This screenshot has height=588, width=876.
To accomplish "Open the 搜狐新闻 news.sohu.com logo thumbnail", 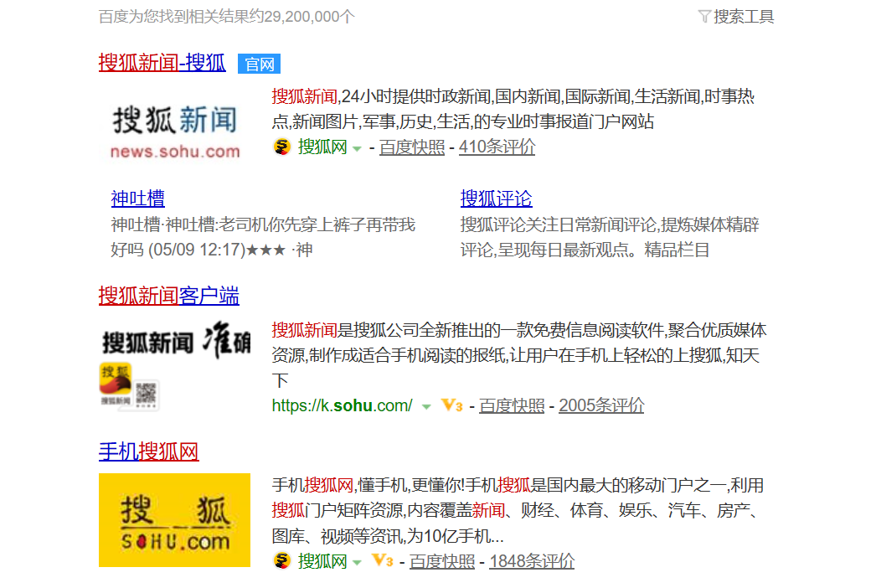I will pos(175,132).
